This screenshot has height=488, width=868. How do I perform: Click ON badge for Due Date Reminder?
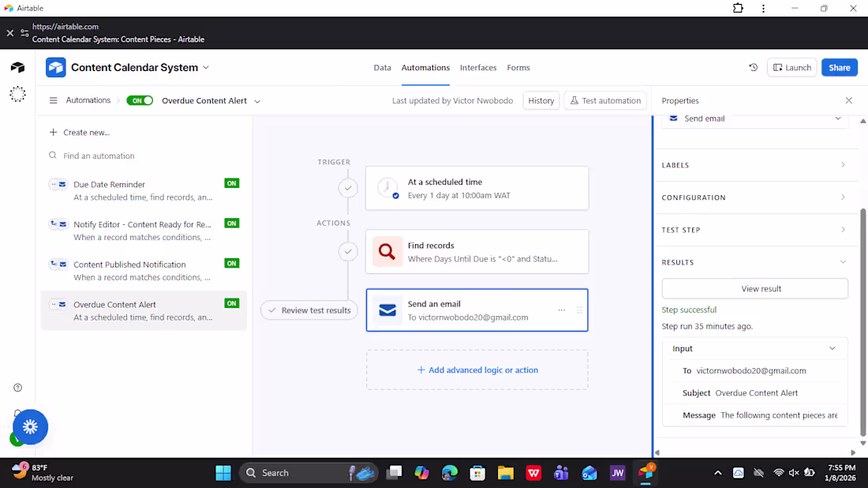232,183
